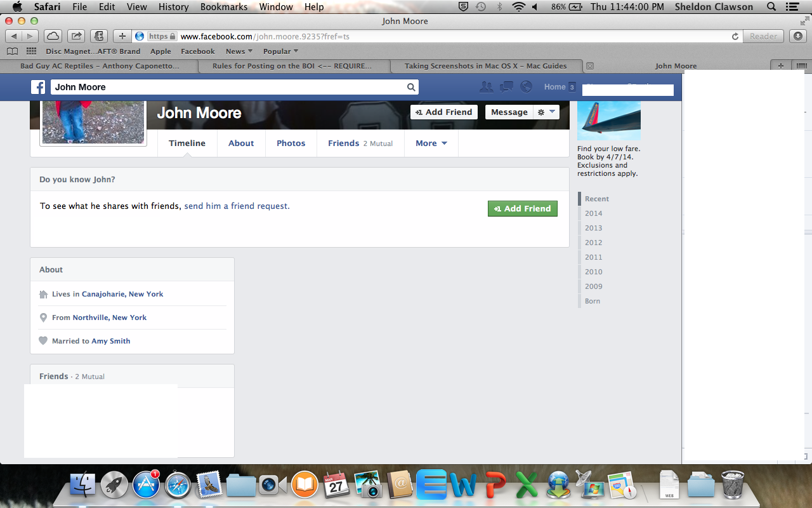The width and height of the screenshot is (812, 508).
Task: Switch to Bad Guy AC Reptiles tab
Action: click(x=100, y=65)
